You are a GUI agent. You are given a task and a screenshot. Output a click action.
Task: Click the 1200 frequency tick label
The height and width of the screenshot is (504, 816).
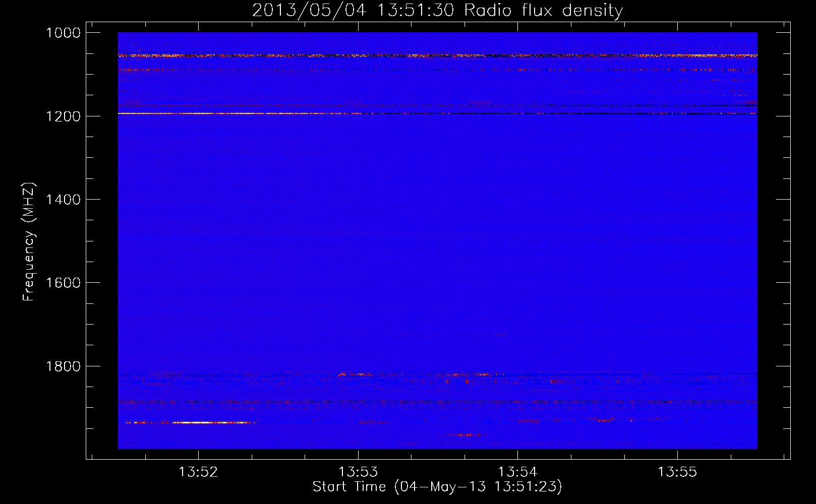coord(63,116)
